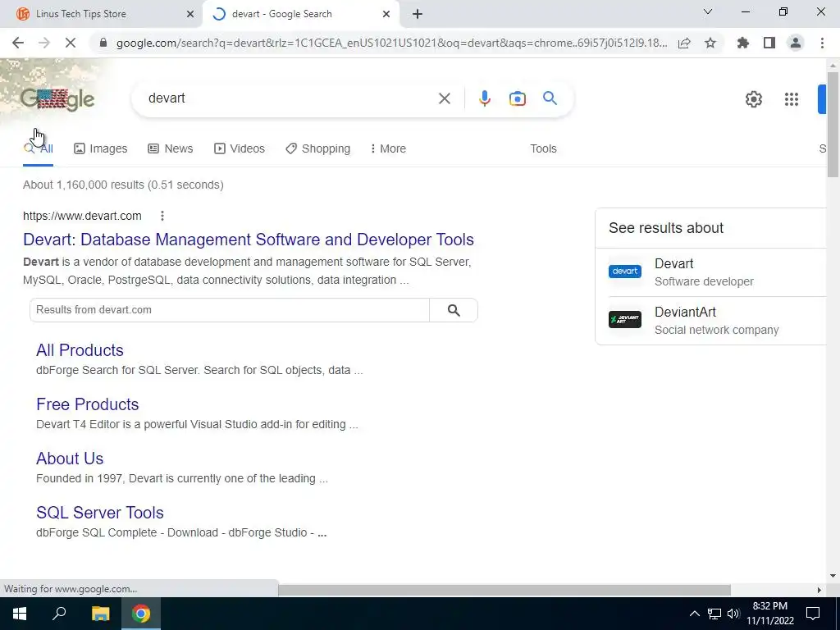Open the tab search chevron
The image size is (840, 630).
708,11
